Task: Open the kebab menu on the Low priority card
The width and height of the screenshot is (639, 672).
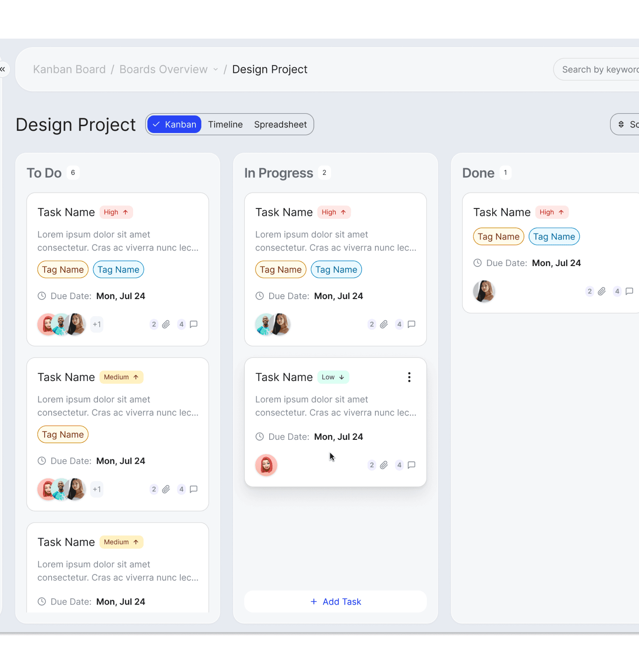Action: (x=409, y=377)
